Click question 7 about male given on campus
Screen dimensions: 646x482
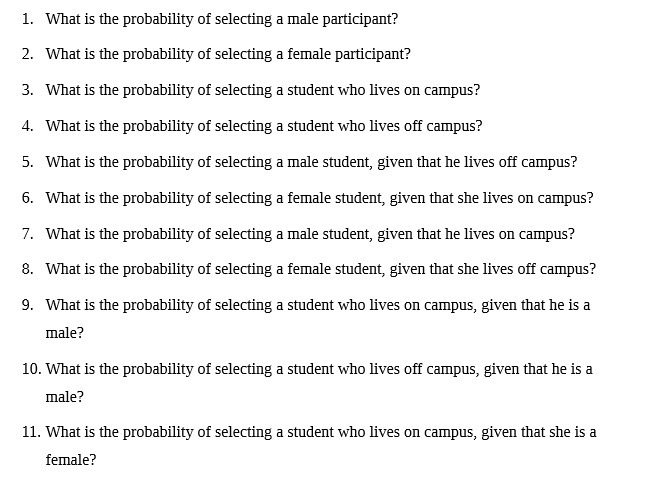click(x=310, y=234)
